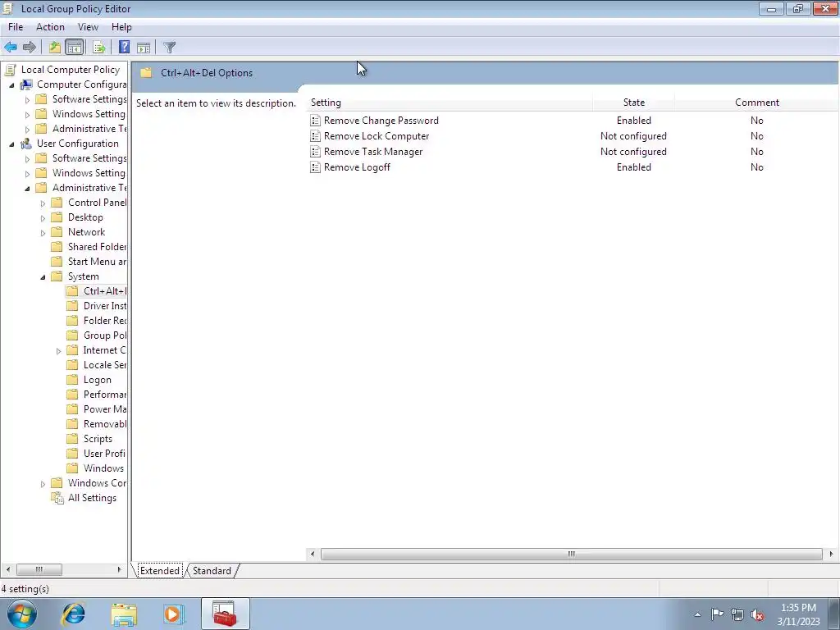Select the Driver Inst... folder
Screen dimensions: 840x630
pos(105,306)
